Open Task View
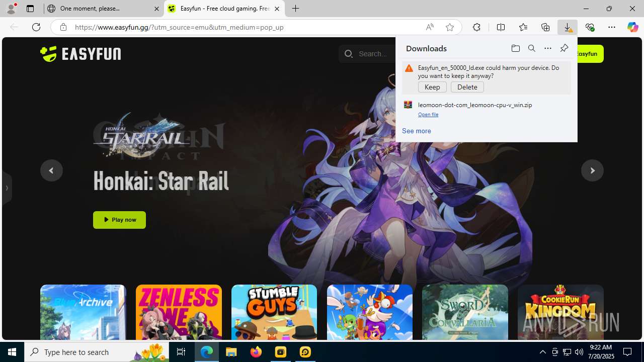 (181, 352)
